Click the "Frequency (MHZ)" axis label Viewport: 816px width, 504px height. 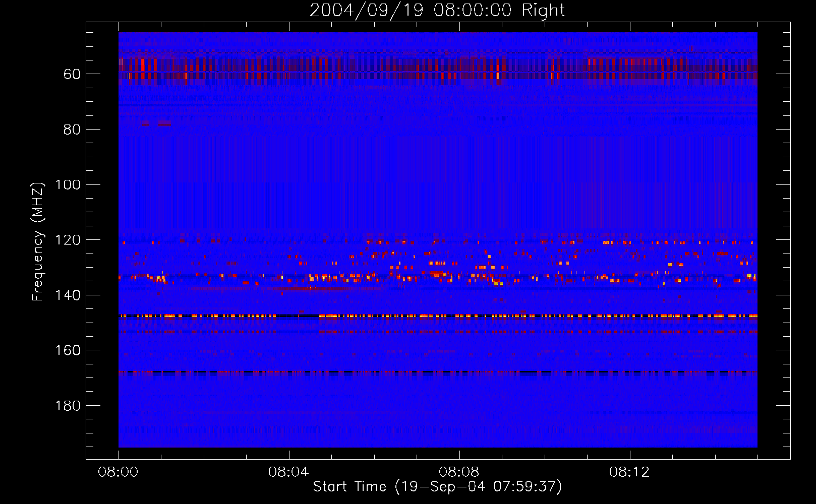pyautogui.click(x=38, y=241)
